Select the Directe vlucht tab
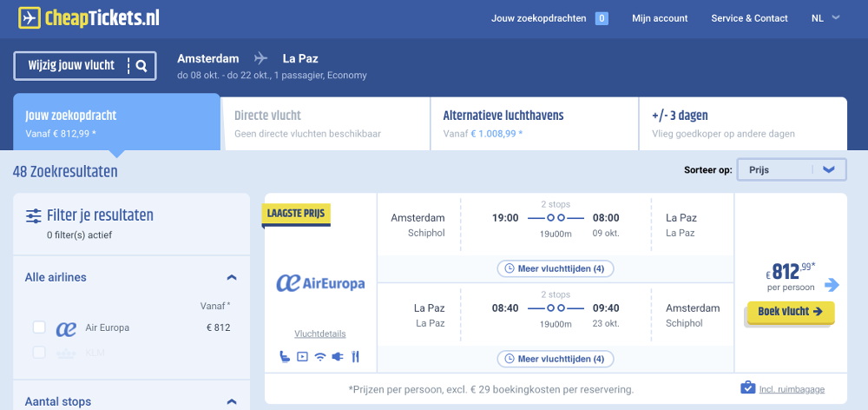 tap(325, 123)
